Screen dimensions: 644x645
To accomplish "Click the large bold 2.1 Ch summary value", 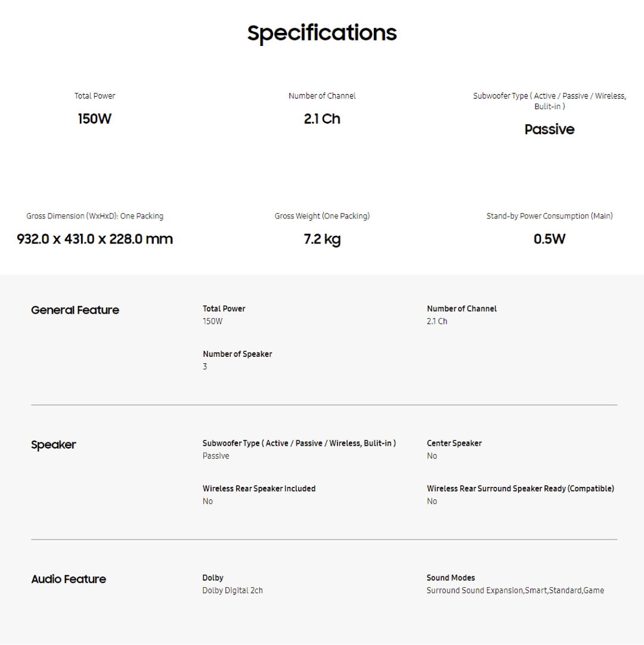I will click(x=322, y=119).
